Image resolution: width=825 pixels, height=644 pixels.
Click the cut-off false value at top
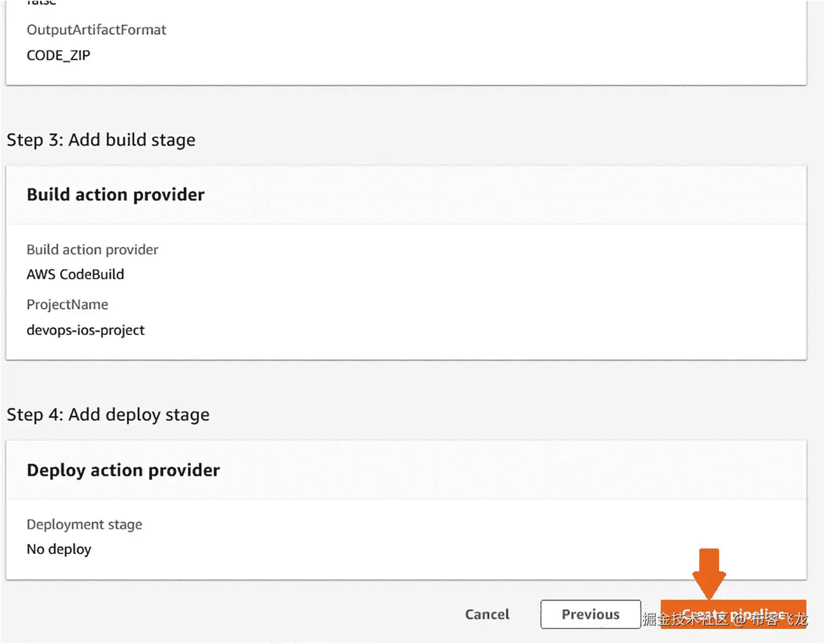pos(41,3)
